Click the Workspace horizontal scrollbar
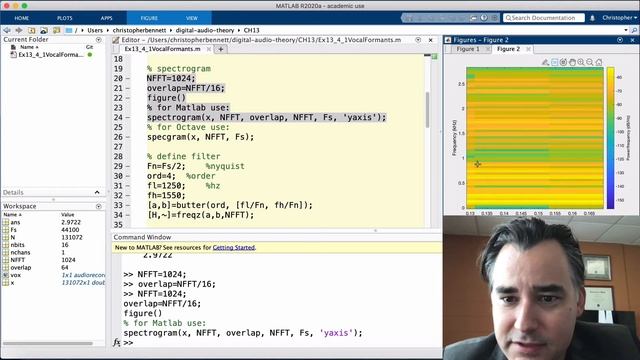 [x=47, y=343]
